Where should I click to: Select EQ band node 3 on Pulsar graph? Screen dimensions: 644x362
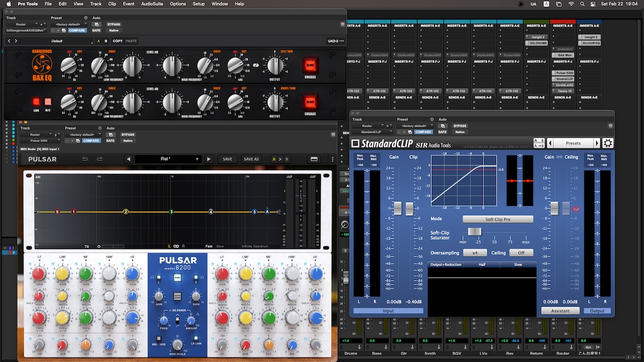point(171,212)
